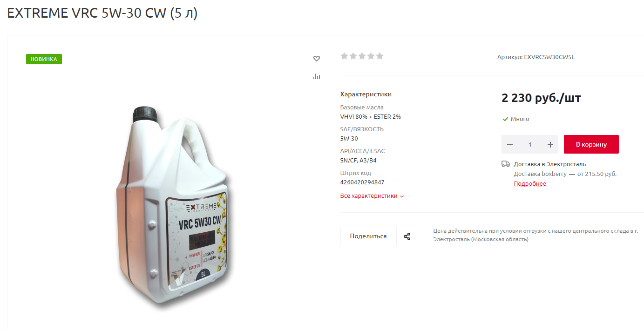Click chevron next to Все характеристики
Image resolution: width=644 pixels, height=330 pixels.
tap(402, 196)
